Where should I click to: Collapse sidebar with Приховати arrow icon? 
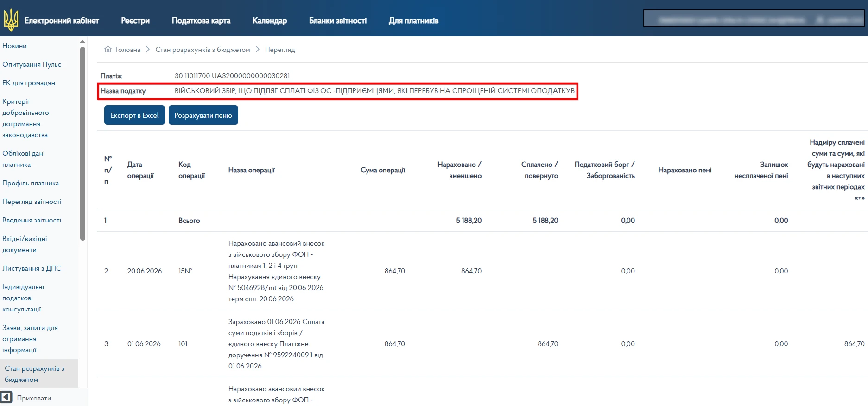[6, 398]
